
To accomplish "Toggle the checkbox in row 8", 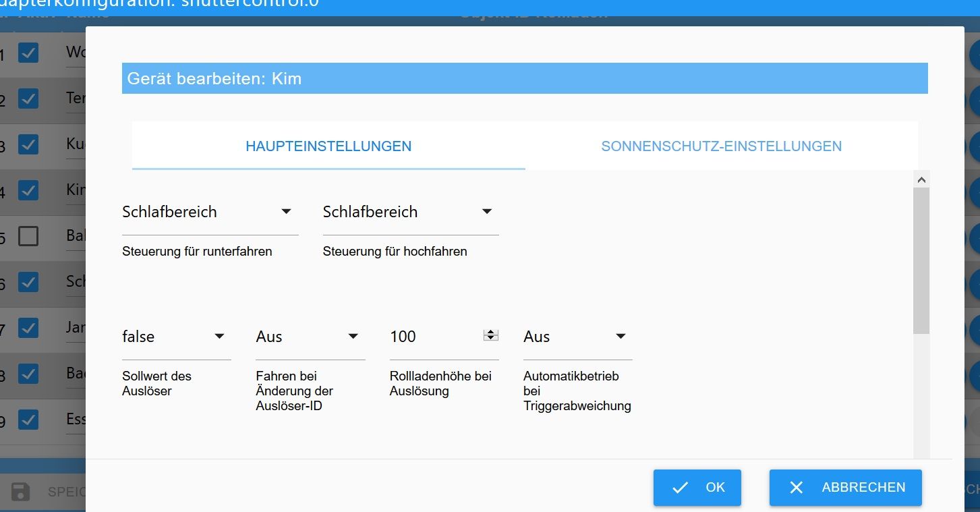I will (28, 374).
